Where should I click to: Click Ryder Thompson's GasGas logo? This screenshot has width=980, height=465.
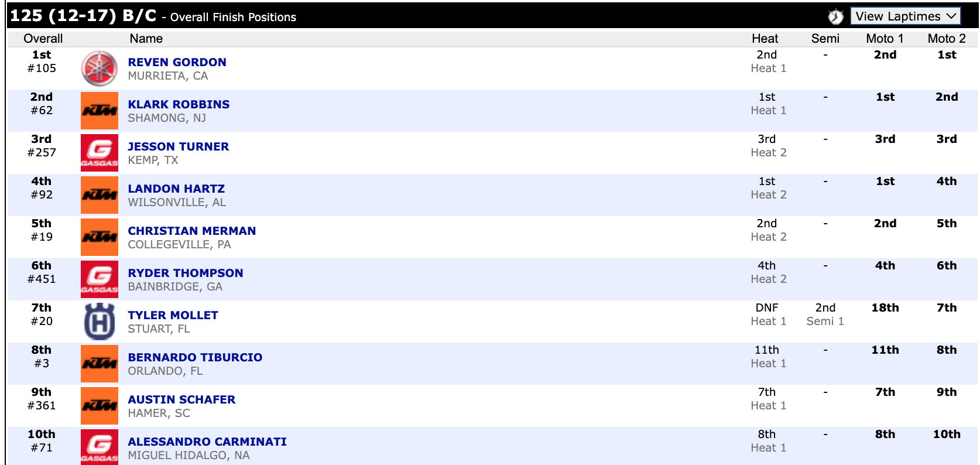tap(99, 279)
